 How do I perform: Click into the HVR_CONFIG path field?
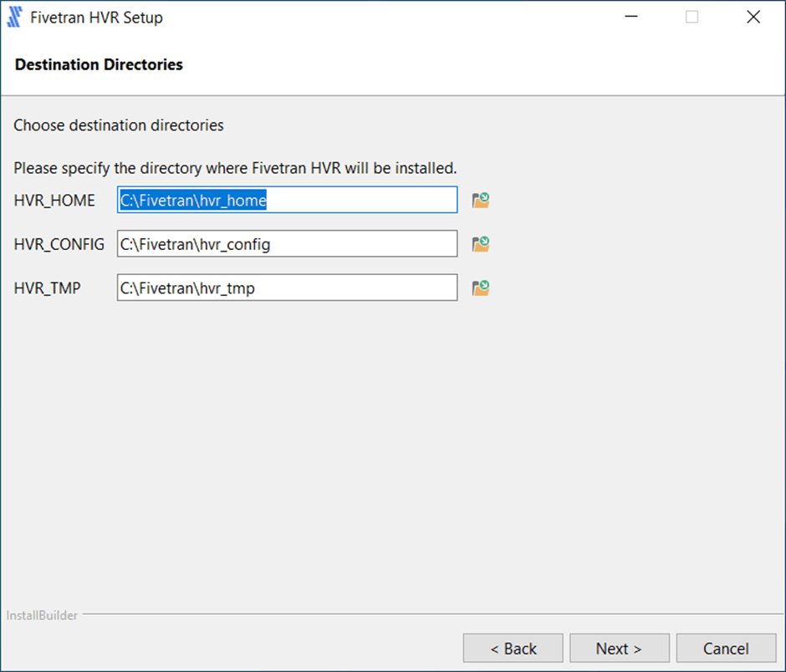tap(287, 244)
